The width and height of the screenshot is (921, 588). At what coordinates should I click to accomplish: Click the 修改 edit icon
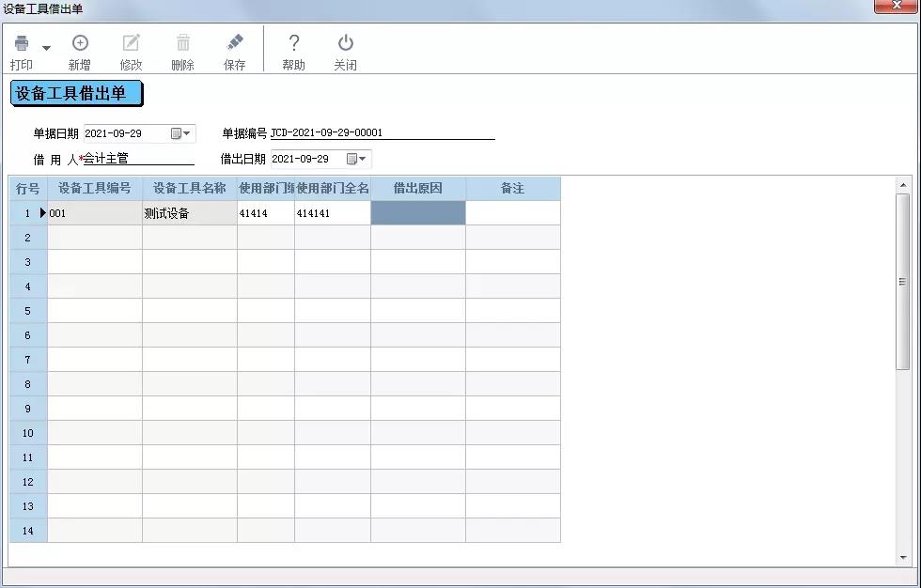[x=131, y=43]
